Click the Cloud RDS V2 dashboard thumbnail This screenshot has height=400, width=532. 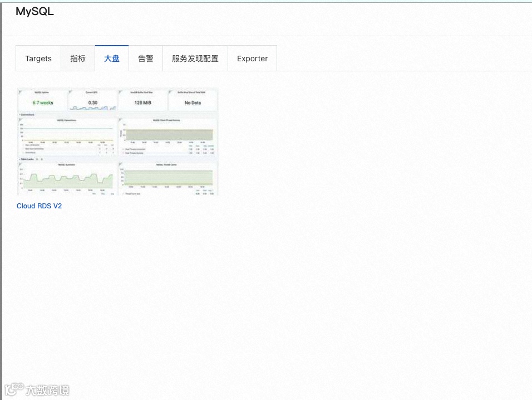coord(118,142)
